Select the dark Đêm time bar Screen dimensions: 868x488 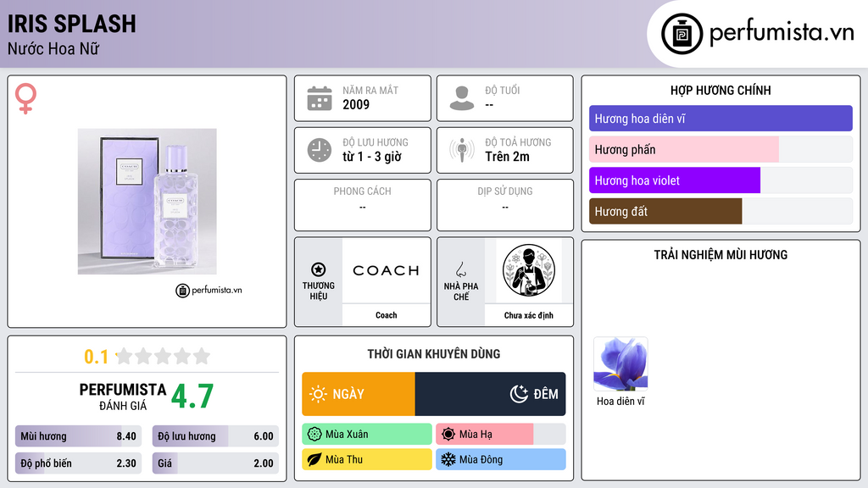point(490,394)
